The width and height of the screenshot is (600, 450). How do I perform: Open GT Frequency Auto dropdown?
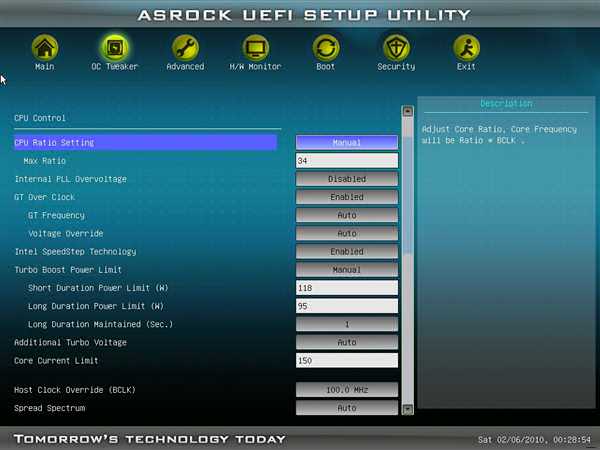click(347, 215)
